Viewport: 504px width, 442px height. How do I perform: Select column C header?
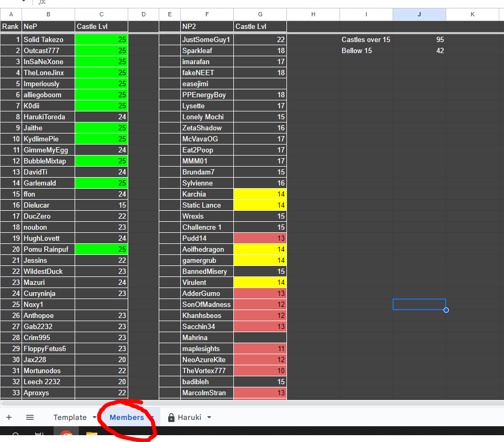tap(101, 15)
